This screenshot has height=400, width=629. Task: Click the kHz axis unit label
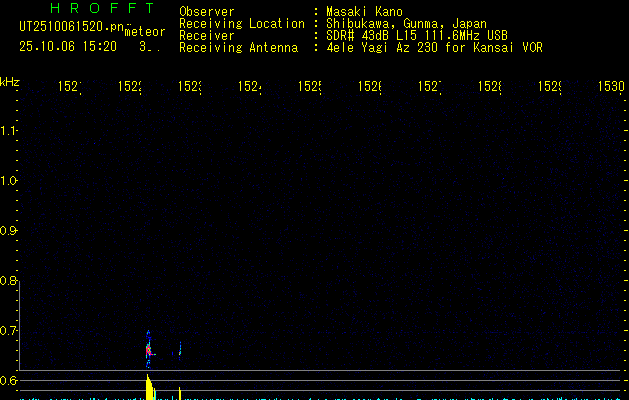pos(10,81)
